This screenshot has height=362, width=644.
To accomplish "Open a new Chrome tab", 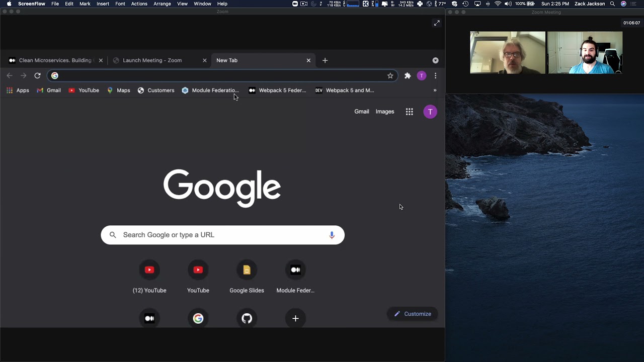I will tap(325, 60).
